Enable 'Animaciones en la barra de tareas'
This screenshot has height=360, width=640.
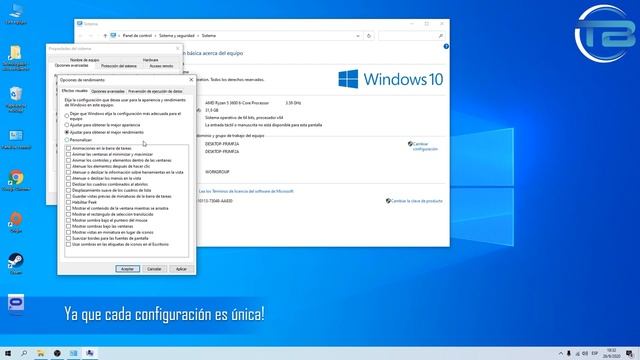click(x=68, y=149)
